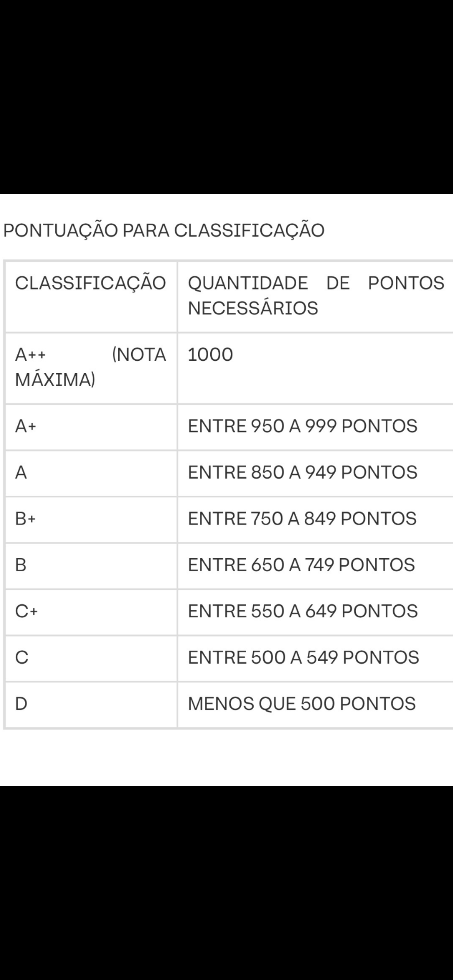Click 'ENTRE 850 A 949 PONTOS'

[302, 473]
